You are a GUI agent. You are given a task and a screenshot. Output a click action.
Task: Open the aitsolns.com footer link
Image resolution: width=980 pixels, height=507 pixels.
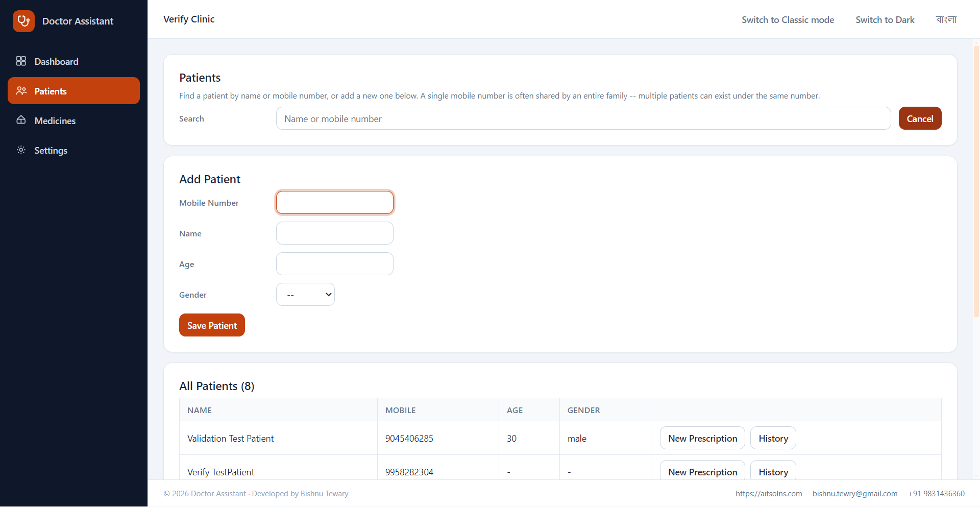(x=769, y=494)
